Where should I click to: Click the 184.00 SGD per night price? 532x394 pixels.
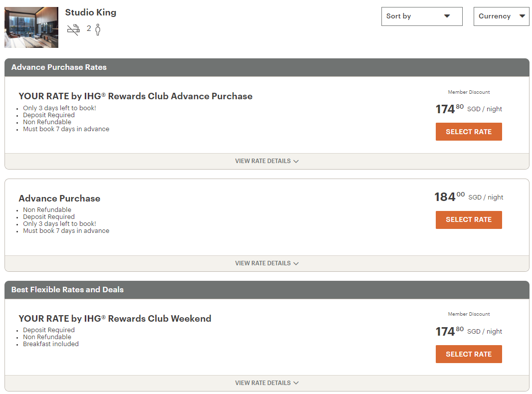[468, 197]
